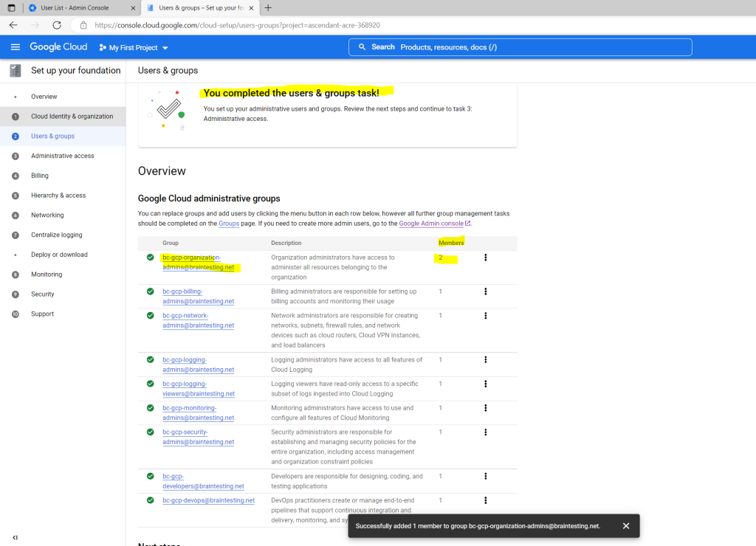Click step 3 number badge in the sidebar
The height and width of the screenshot is (546, 756).
16,156
